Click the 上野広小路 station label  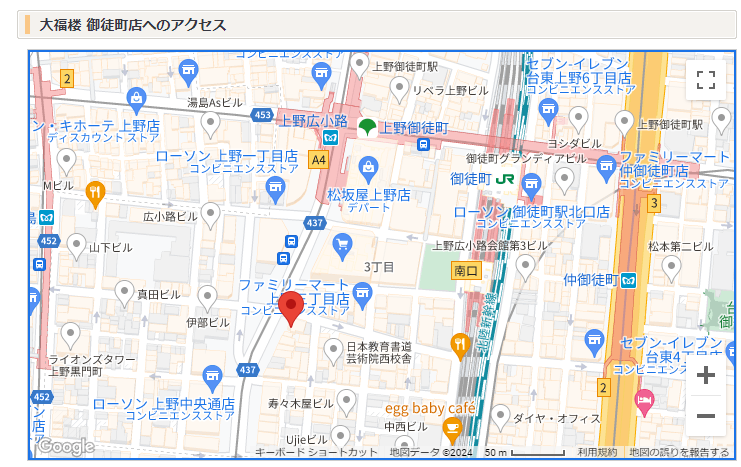point(313,121)
